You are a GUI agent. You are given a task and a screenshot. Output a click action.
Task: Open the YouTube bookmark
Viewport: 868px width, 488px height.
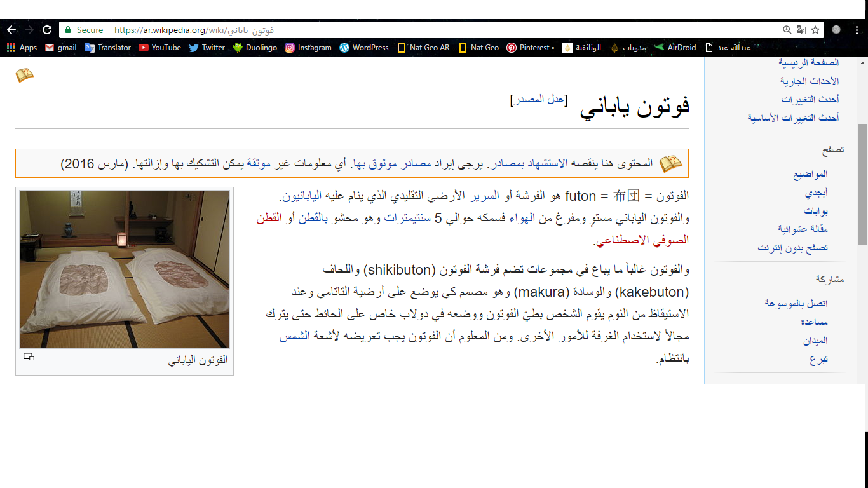click(x=159, y=48)
